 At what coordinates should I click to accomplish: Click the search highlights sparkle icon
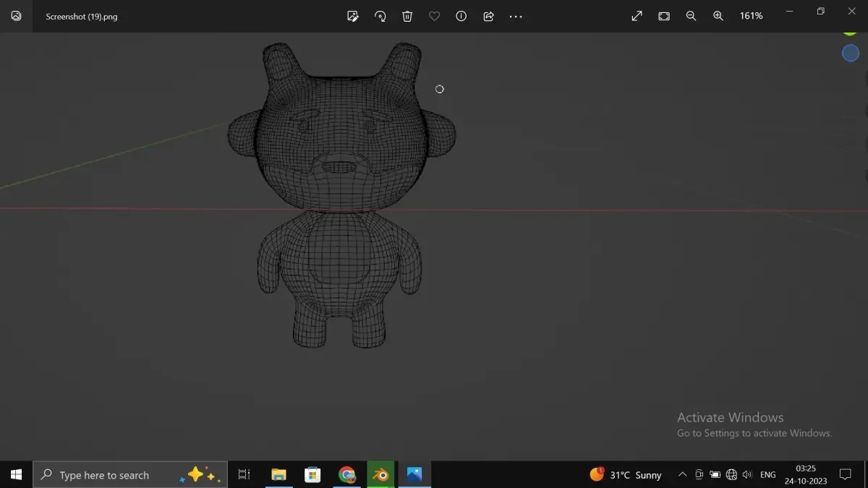[200, 475]
